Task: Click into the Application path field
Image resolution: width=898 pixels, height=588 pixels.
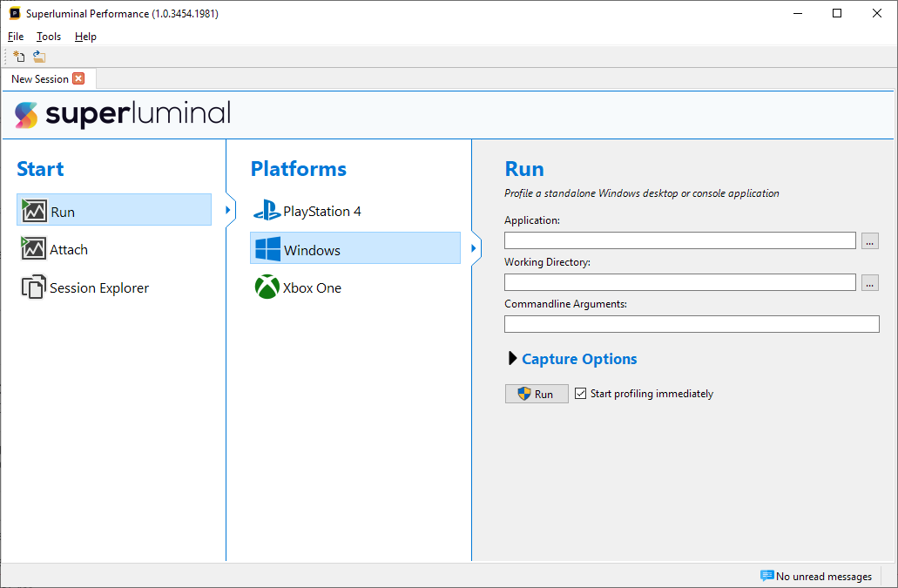Action: [679, 240]
